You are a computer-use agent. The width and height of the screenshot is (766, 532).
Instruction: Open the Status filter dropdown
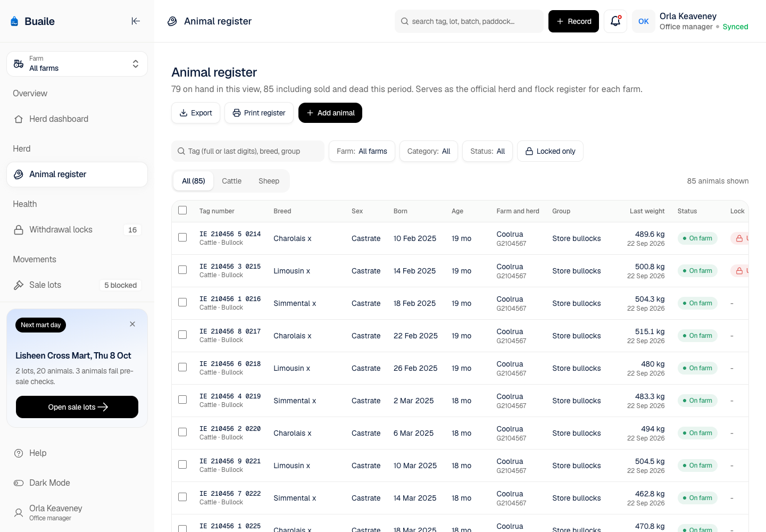(x=488, y=151)
